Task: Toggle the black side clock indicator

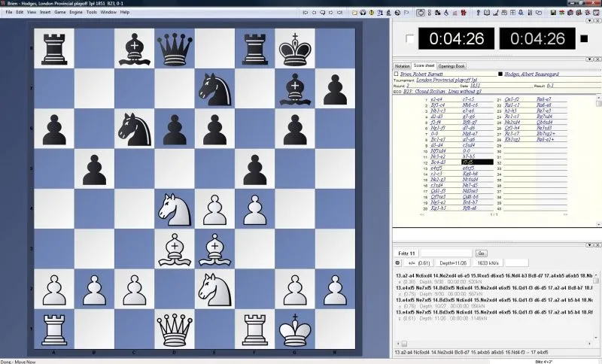Action: pyautogui.click(x=583, y=38)
